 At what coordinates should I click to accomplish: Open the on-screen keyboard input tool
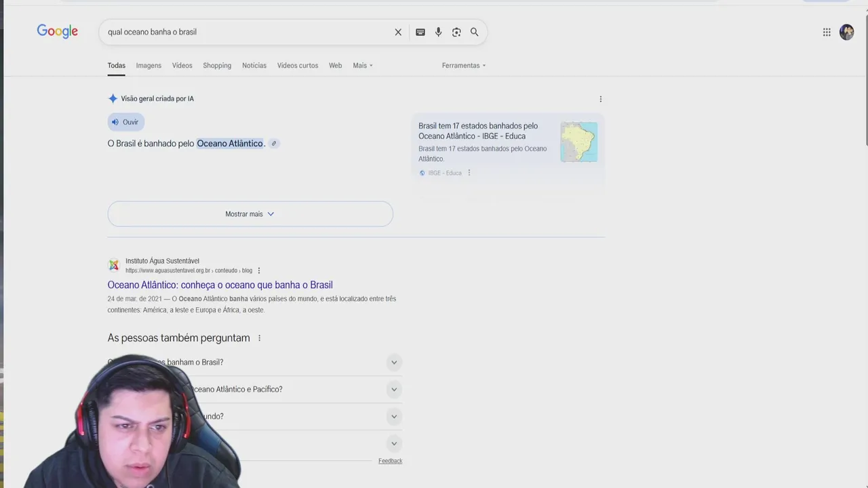[x=420, y=32]
